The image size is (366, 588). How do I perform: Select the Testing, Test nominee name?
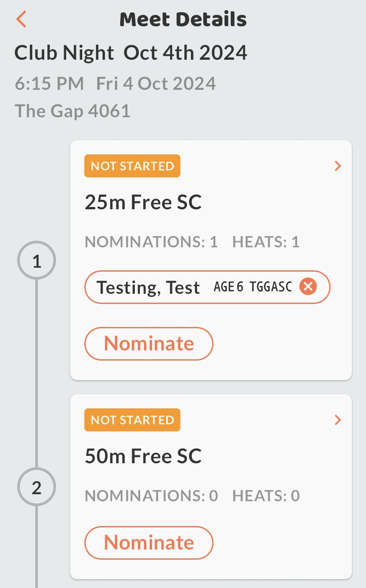[148, 288]
